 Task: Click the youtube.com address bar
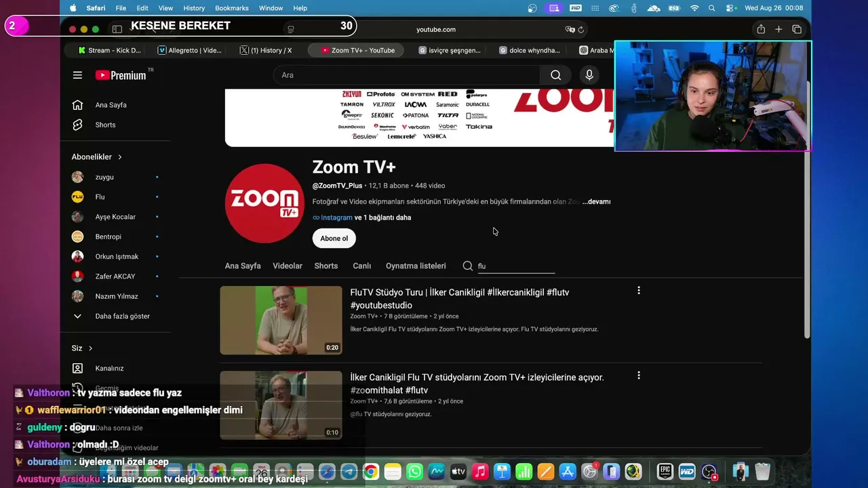(x=435, y=29)
